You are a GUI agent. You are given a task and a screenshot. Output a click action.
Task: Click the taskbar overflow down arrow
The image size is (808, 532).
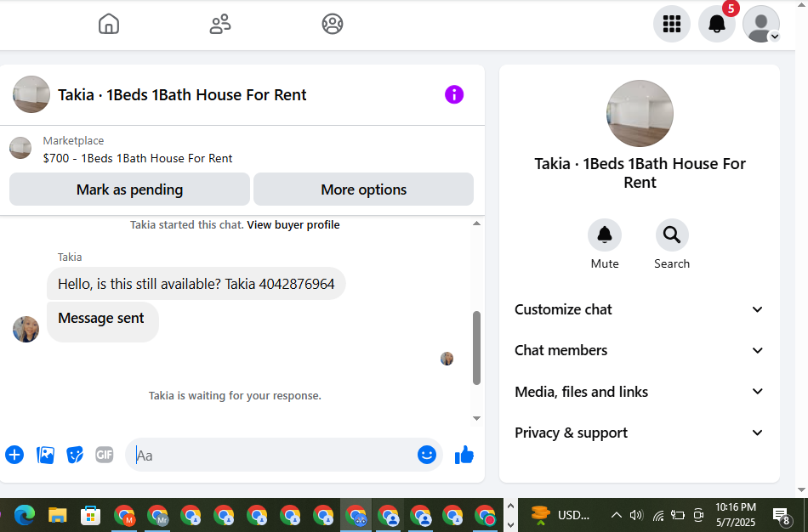click(x=510, y=525)
